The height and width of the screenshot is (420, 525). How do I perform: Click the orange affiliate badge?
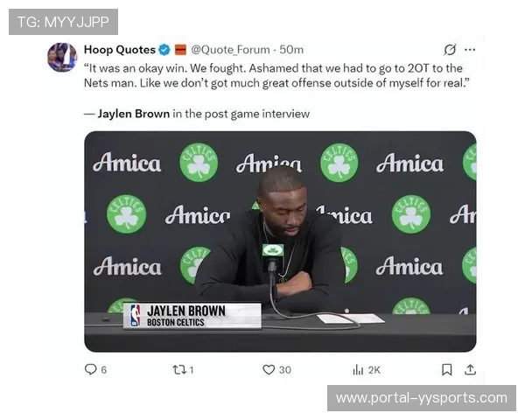pos(180,50)
